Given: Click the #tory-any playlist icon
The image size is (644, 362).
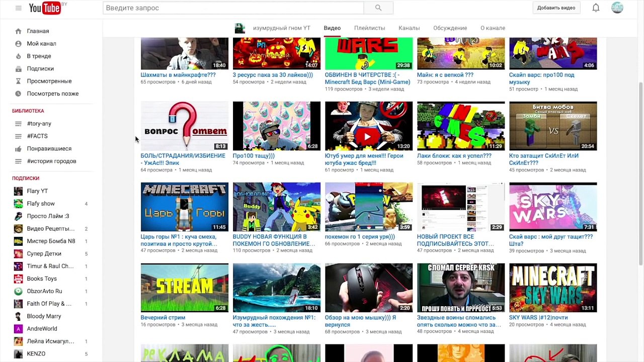Looking at the screenshot, I should [x=18, y=124].
